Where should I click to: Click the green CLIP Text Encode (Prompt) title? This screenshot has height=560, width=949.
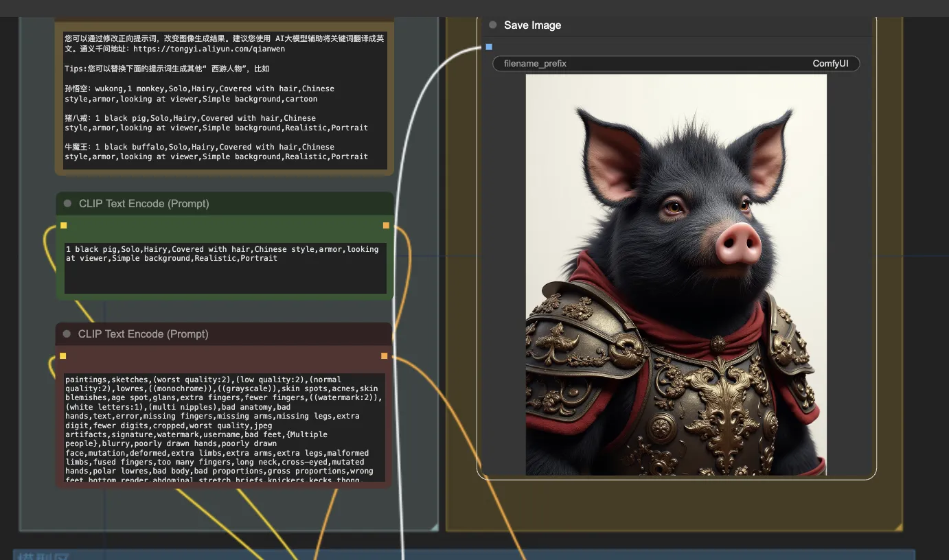coord(144,203)
